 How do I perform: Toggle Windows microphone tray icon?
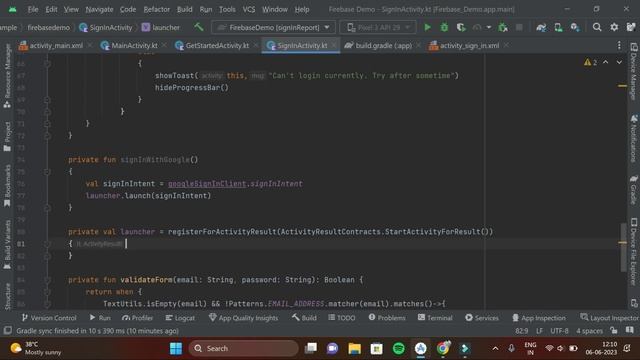[x=511, y=348]
